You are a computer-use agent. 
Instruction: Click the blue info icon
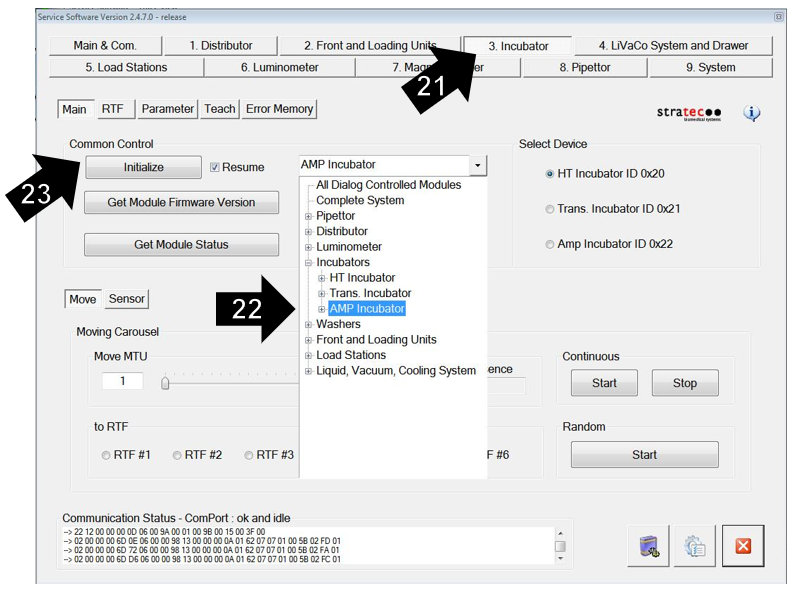click(751, 113)
